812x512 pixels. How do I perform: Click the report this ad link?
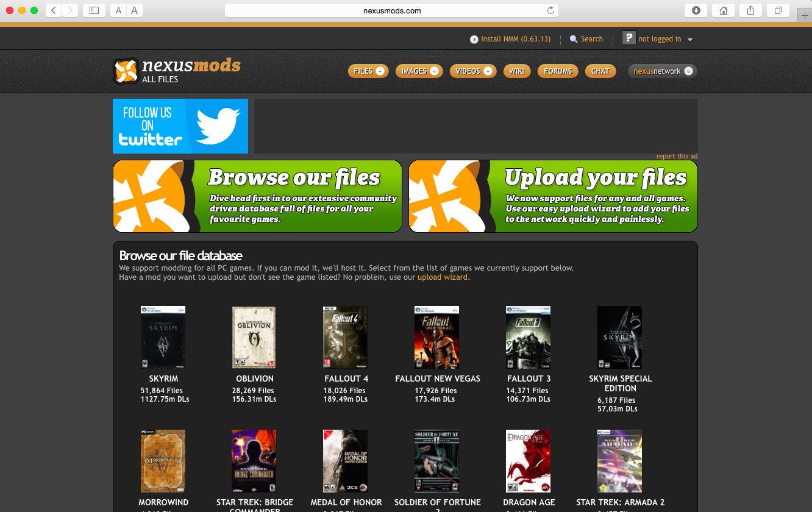coord(677,156)
